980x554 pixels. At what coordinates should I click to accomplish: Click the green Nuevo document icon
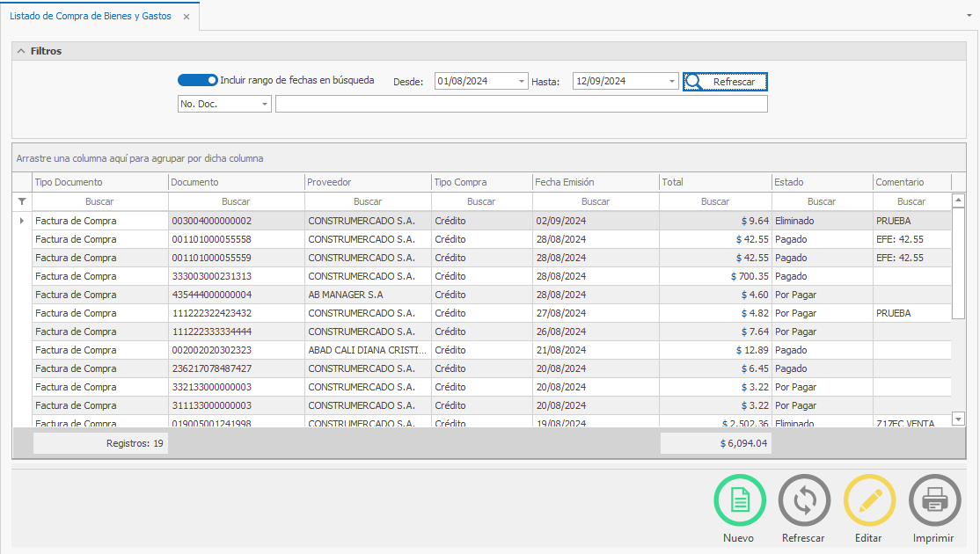(x=739, y=500)
